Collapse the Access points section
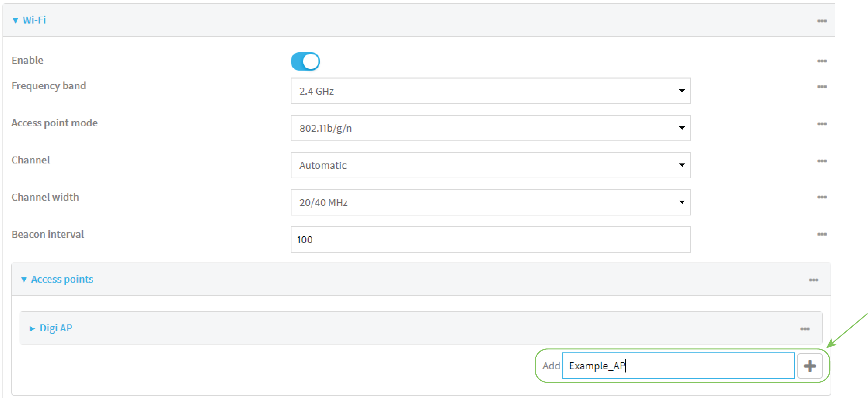Image resolution: width=868 pixels, height=398 pixels. 24,279
